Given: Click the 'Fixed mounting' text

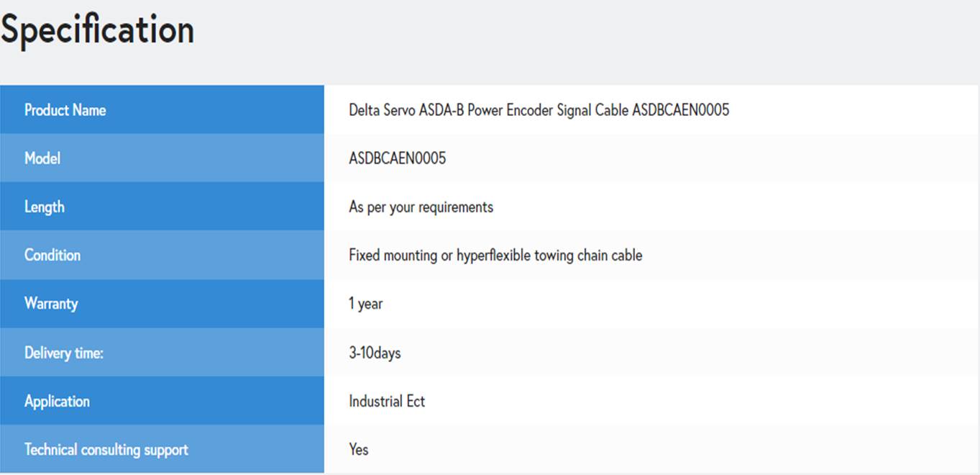Looking at the screenshot, I should point(393,255).
